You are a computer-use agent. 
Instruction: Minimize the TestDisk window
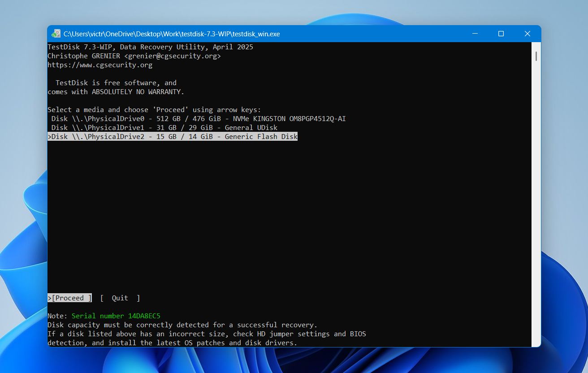point(475,33)
